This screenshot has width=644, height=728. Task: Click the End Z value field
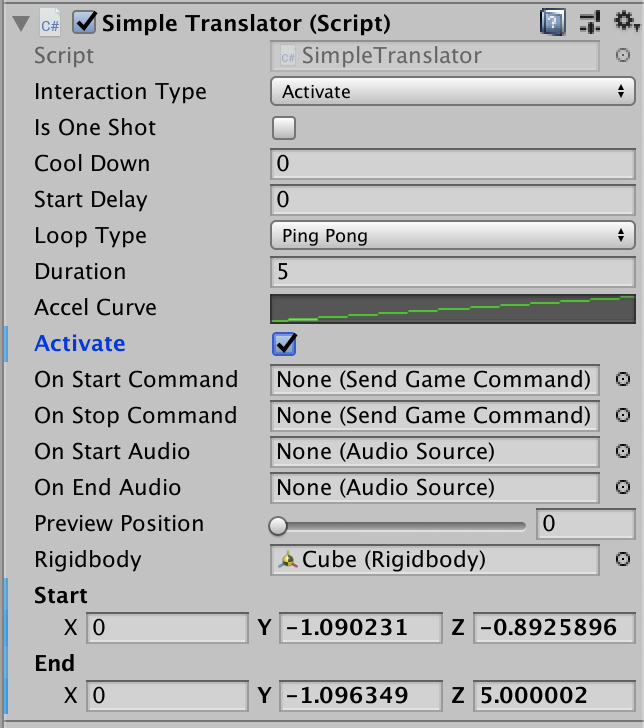click(x=553, y=696)
